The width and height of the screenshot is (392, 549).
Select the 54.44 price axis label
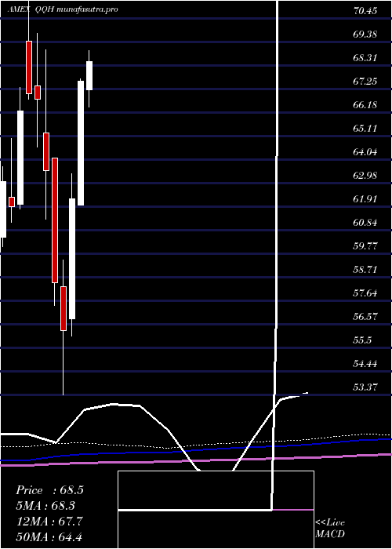[x=365, y=363]
